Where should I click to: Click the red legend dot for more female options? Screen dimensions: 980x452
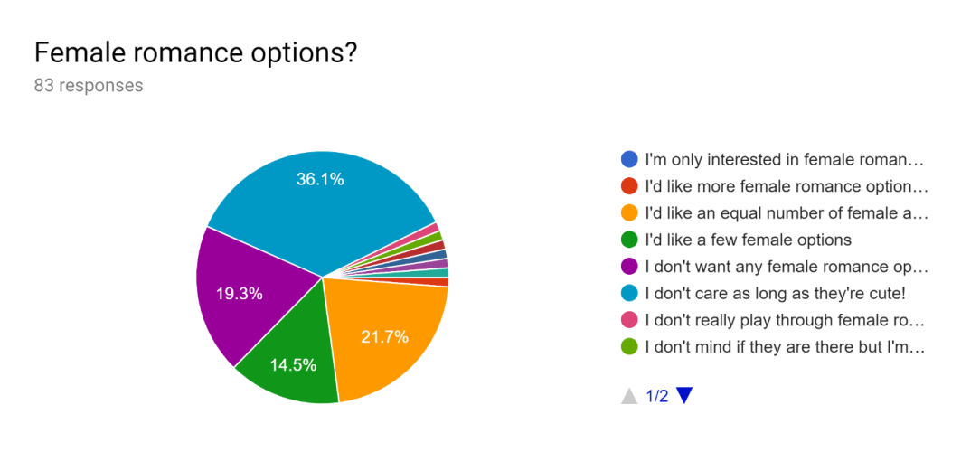tap(629, 187)
